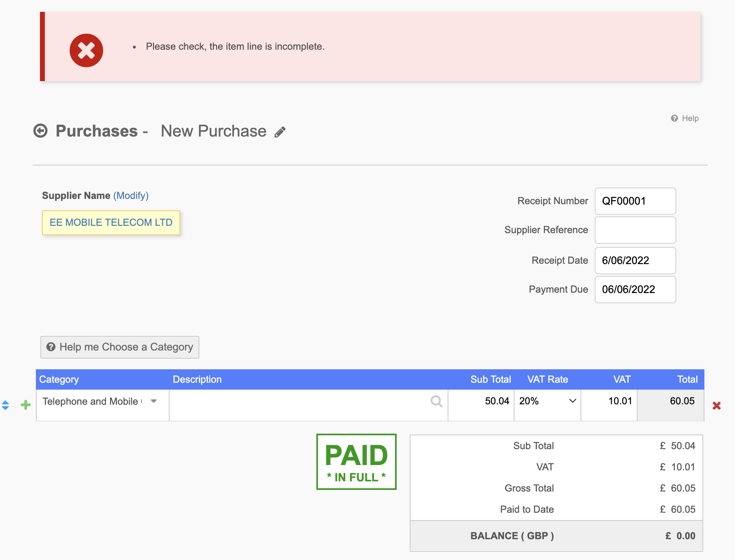Click the Help question mark icon
The height and width of the screenshot is (560, 735).
674,118
